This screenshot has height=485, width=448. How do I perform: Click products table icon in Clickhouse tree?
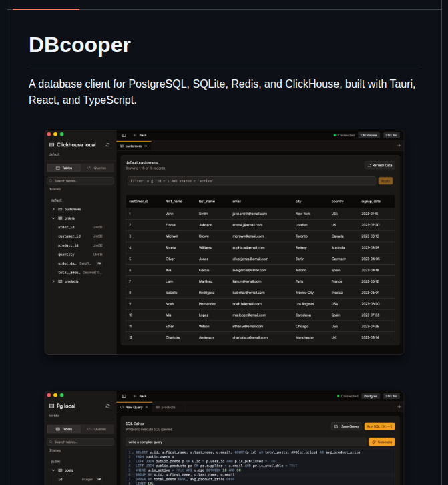pyautogui.click(x=60, y=281)
